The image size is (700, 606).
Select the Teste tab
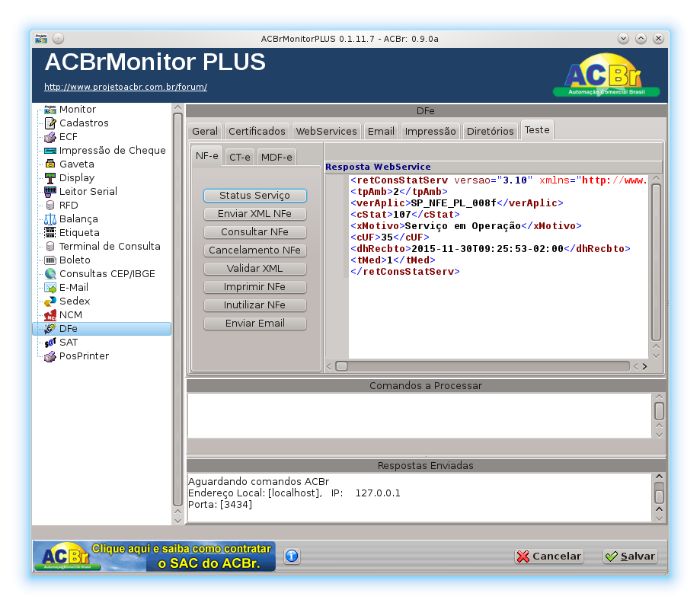click(537, 130)
